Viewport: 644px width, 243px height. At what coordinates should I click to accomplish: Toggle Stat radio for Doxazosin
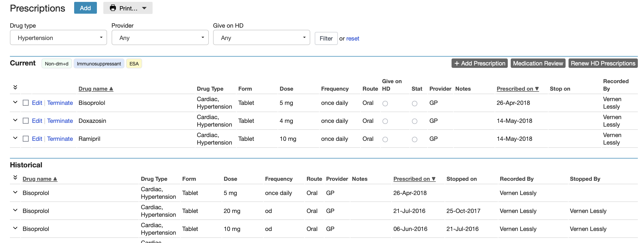tap(415, 121)
